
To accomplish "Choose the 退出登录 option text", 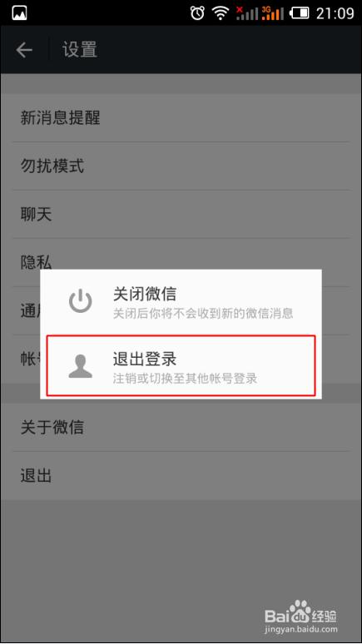I will pos(145,359).
